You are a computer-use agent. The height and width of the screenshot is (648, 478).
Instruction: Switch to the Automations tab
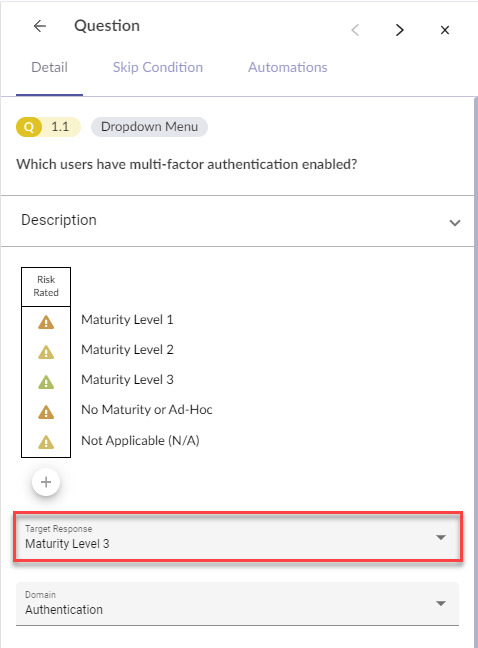coord(288,67)
